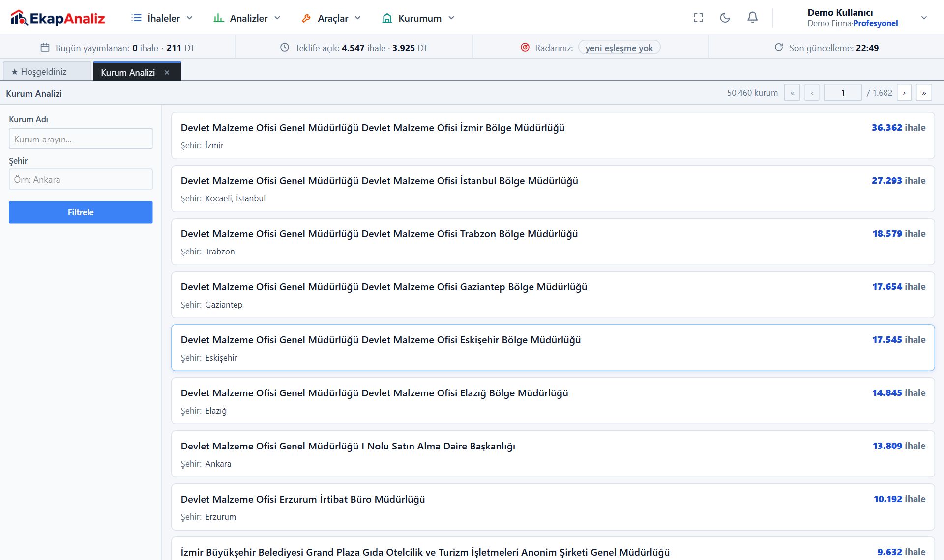Click the clock icon beside Teklife açık
The image size is (944, 560).
(284, 48)
